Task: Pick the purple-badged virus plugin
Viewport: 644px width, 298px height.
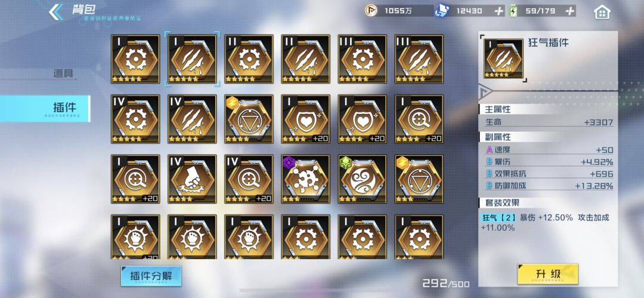Action: click(x=305, y=179)
